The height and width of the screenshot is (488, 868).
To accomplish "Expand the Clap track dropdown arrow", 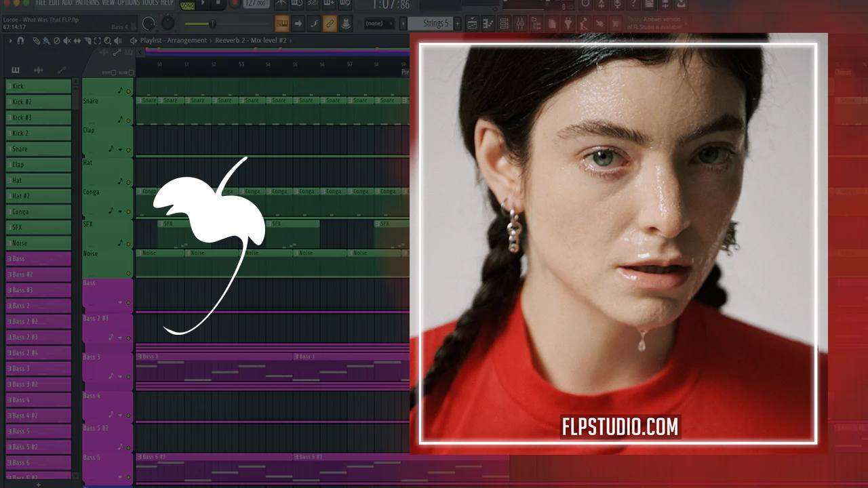I will pyautogui.click(x=121, y=150).
